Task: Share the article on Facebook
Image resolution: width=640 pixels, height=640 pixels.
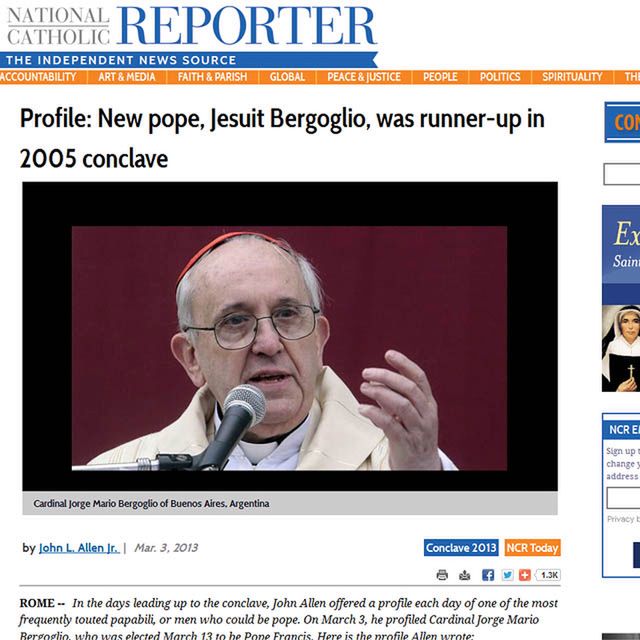Action: coord(488,575)
